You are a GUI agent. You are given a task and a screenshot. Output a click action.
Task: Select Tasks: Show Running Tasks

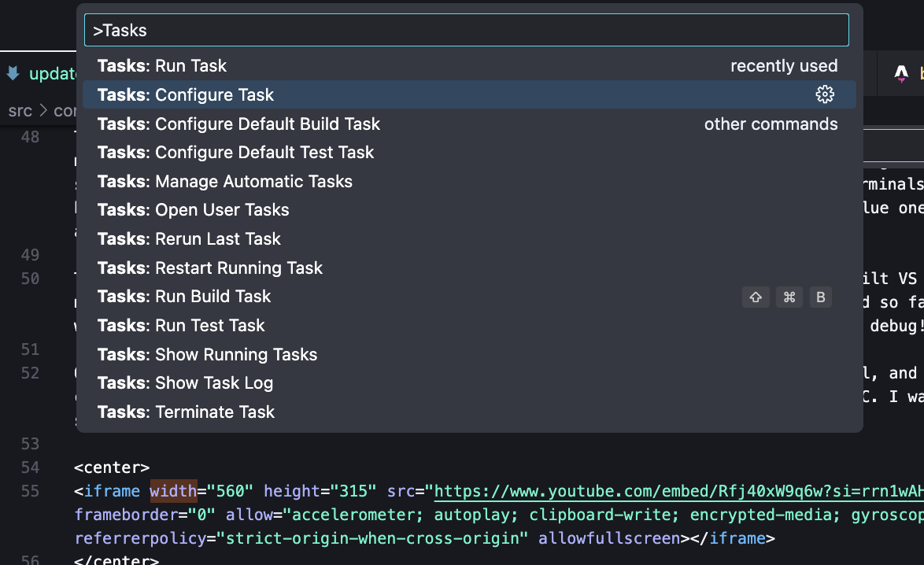207,355
